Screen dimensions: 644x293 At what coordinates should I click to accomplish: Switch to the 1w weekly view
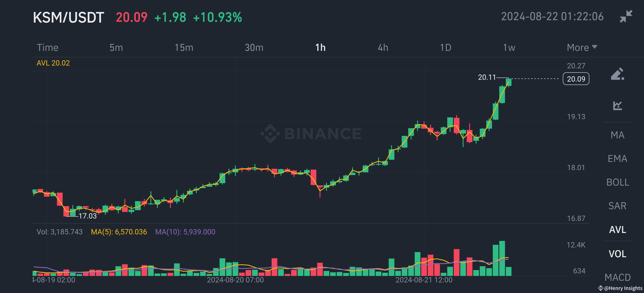pos(509,47)
